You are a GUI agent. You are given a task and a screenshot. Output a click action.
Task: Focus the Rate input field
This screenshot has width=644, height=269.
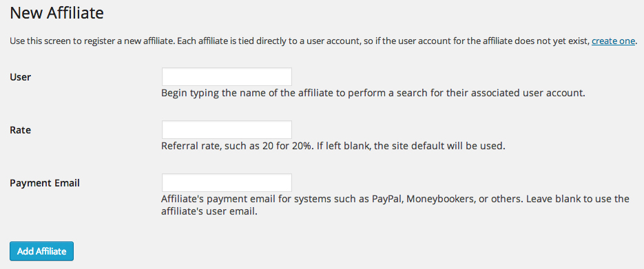coord(227,129)
